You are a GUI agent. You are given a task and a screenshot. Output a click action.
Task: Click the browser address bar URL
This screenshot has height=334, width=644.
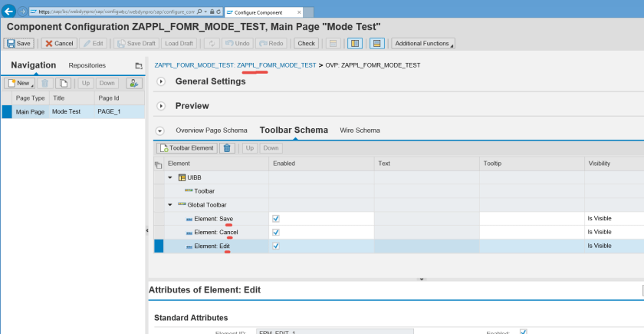click(117, 12)
